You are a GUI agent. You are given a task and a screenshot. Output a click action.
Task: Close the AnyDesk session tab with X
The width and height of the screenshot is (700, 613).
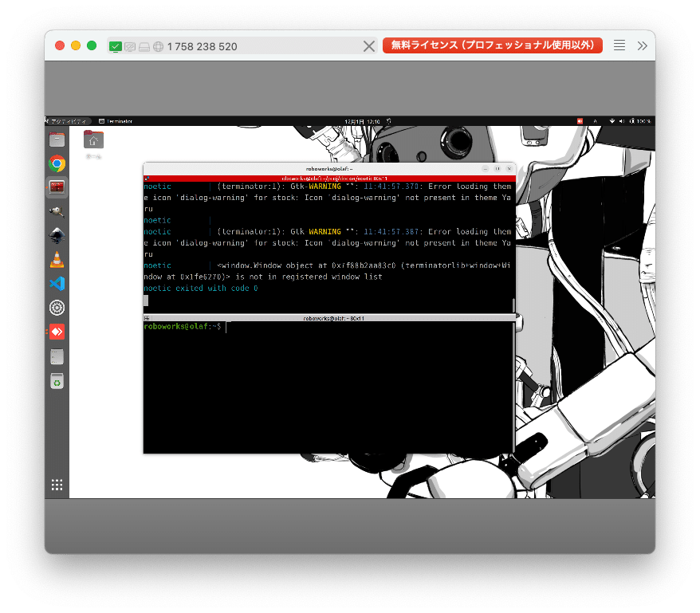pyautogui.click(x=369, y=46)
